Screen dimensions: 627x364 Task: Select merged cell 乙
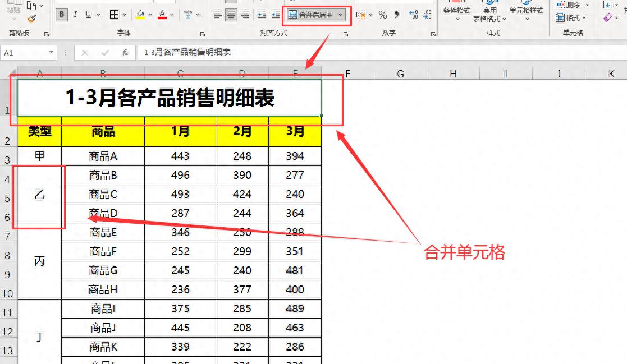39,194
